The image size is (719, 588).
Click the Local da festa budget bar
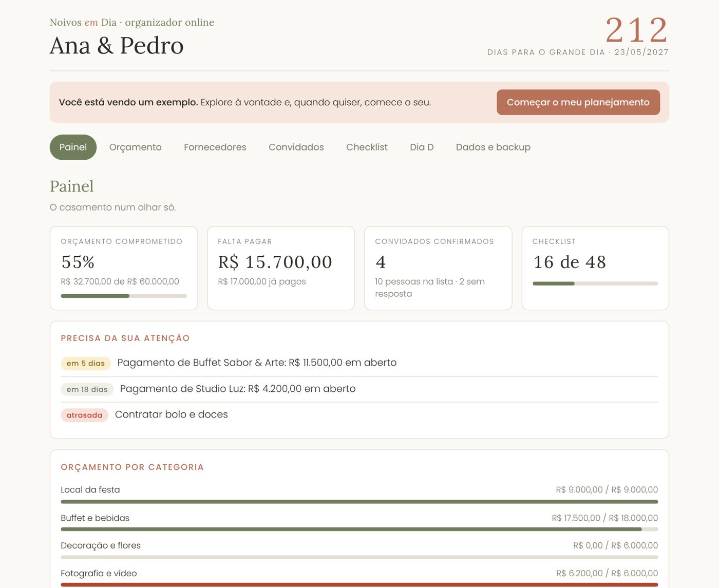pyautogui.click(x=359, y=502)
